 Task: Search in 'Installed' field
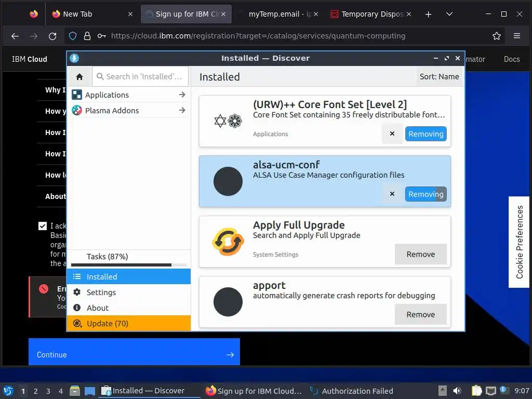point(140,77)
